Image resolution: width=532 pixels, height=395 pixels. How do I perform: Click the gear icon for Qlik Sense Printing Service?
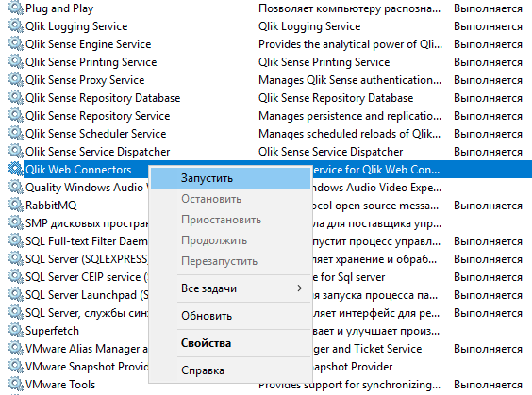[16, 62]
